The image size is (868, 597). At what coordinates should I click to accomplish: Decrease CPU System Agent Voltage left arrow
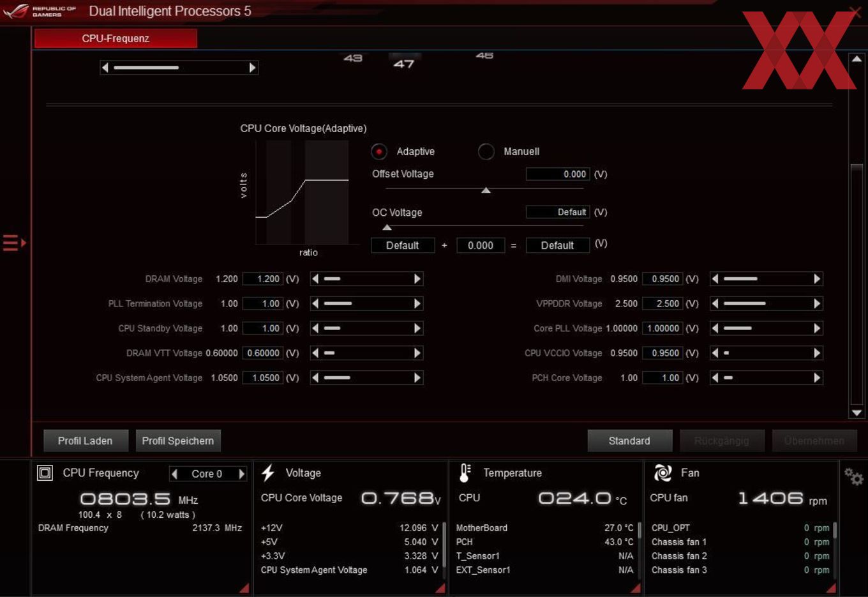pyautogui.click(x=315, y=378)
